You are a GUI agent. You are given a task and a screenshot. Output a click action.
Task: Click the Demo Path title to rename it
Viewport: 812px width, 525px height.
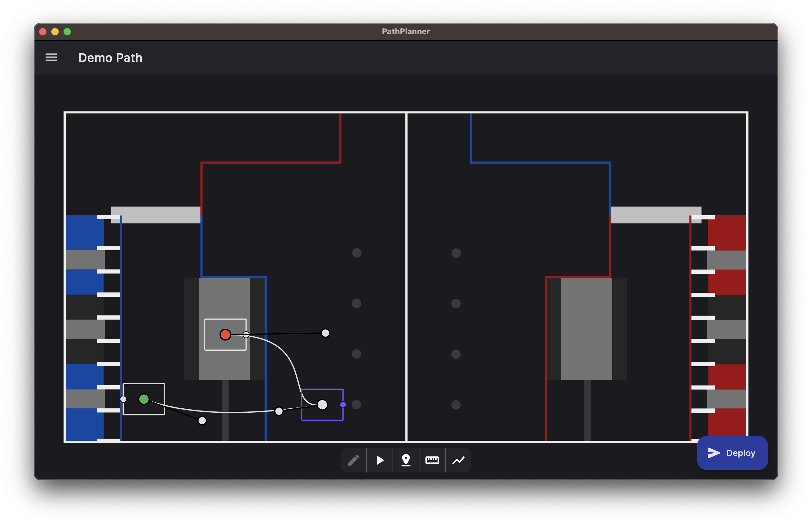(x=110, y=57)
